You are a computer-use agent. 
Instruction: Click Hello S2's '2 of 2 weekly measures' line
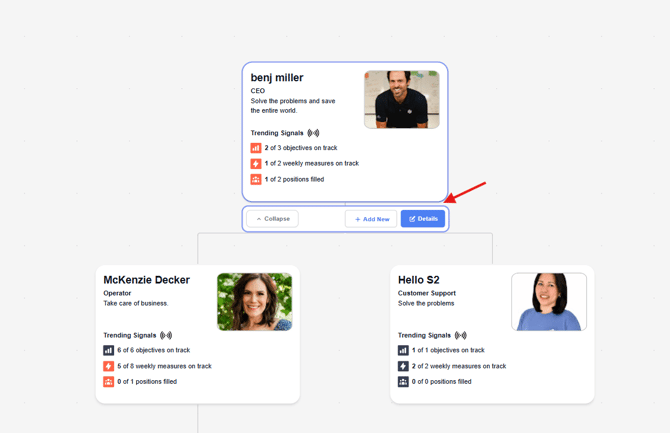pyautogui.click(x=458, y=367)
